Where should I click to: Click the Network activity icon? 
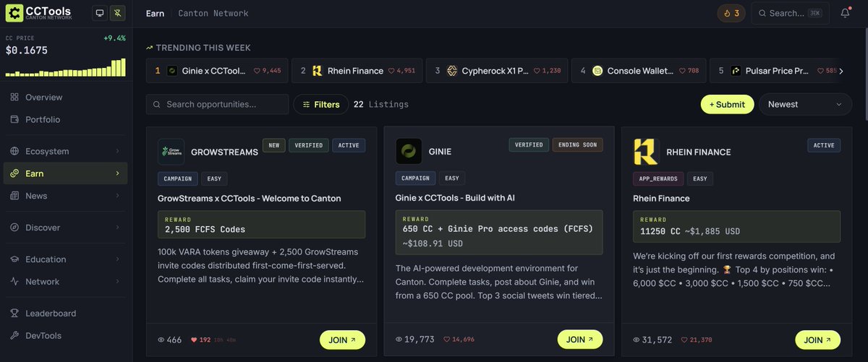pyautogui.click(x=14, y=282)
